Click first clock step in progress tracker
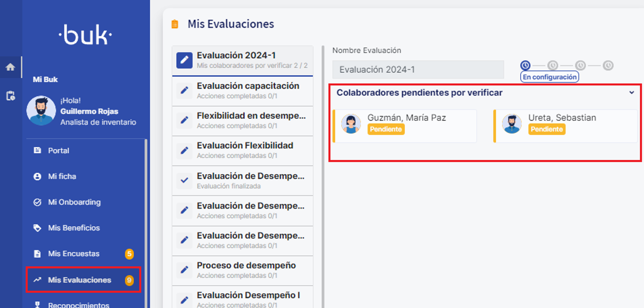644x308 pixels. (525, 66)
